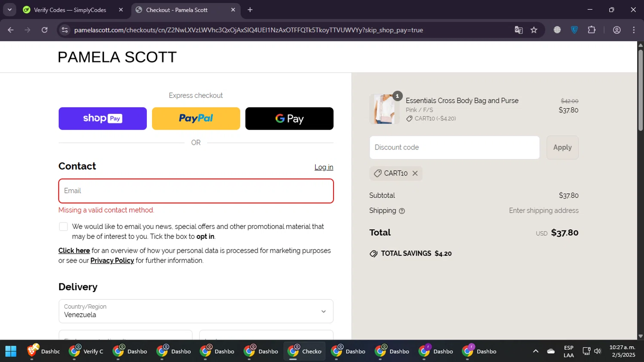Tick the marketing emails opt-in checkbox
The image size is (644, 362).
64,227
